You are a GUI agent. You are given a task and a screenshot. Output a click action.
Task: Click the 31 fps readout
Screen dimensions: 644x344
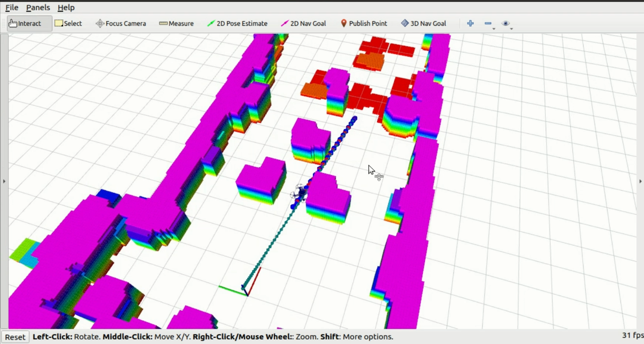point(632,336)
